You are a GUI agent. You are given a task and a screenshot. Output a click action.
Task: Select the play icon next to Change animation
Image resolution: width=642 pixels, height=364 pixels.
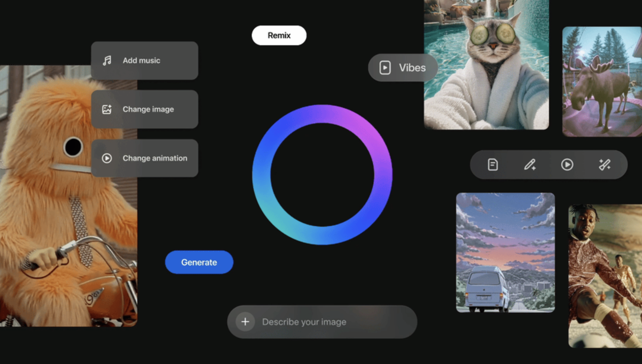click(x=107, y=158)
